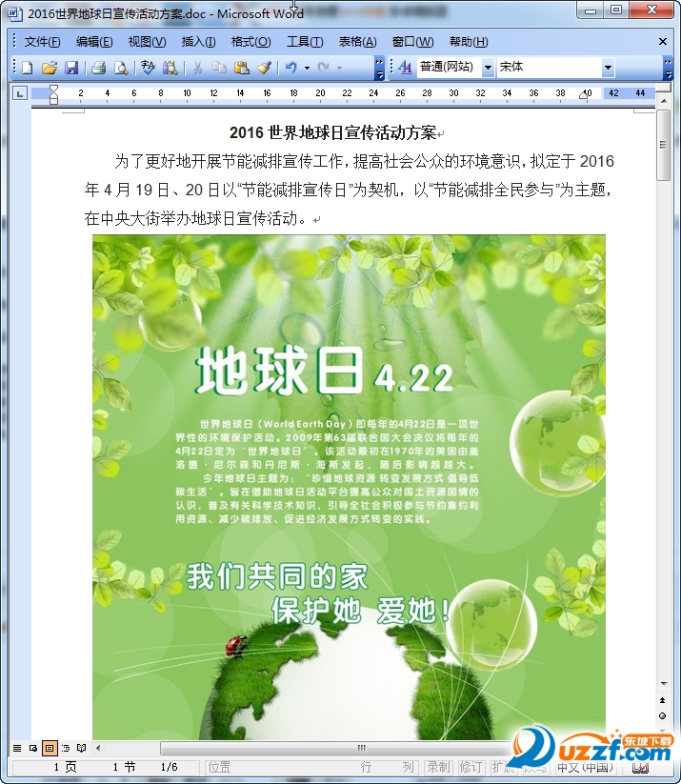Switch to Outline view

tap(66, 748)
